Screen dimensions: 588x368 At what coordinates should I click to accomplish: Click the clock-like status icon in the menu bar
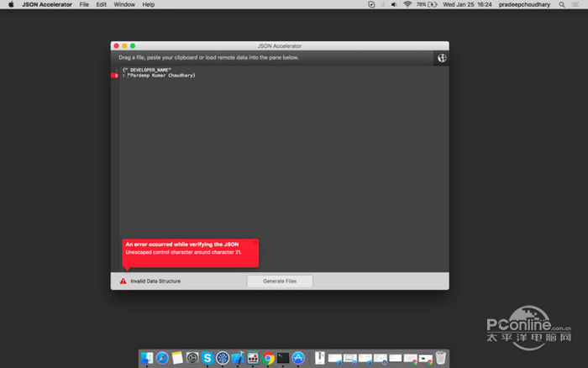[x=371, y=4]
